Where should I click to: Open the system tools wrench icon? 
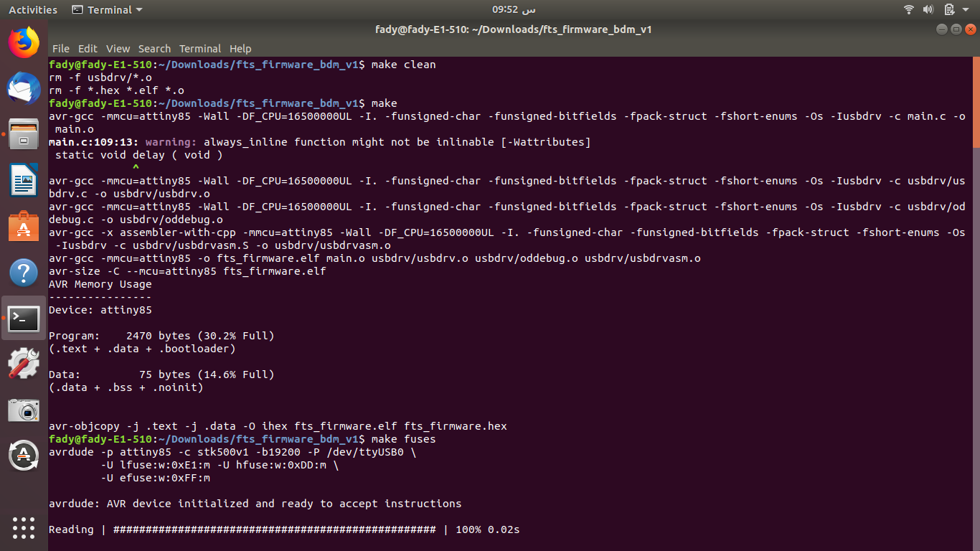pyautogui.click(x=24, y=364)
